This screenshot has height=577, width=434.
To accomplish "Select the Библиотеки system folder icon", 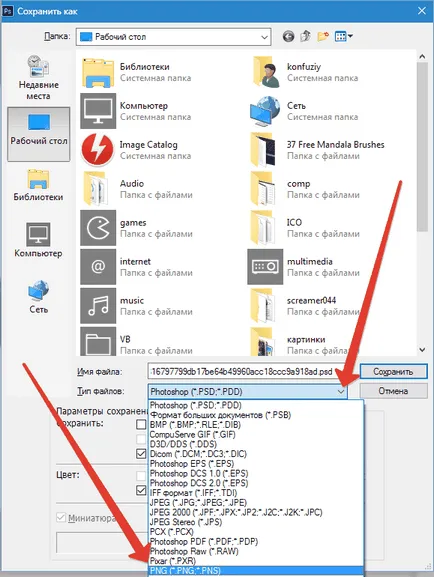I will click(98, 72).
